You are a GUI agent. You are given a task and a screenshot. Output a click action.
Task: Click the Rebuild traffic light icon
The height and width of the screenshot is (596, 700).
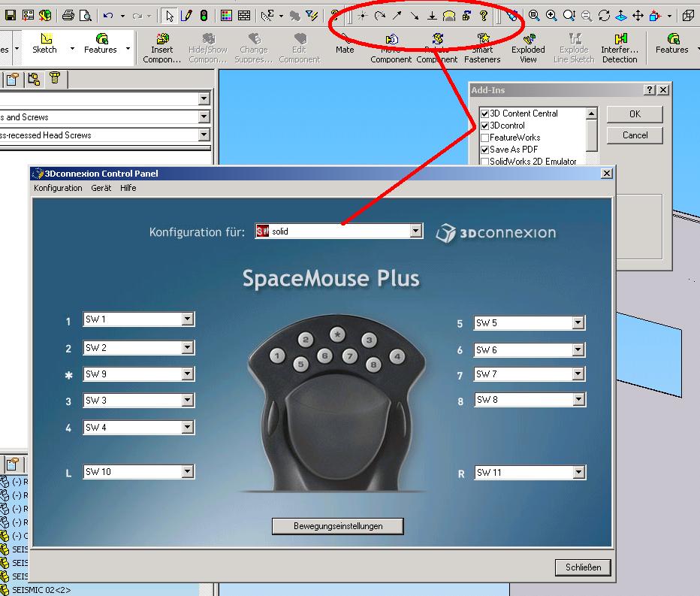pos(204,16)
